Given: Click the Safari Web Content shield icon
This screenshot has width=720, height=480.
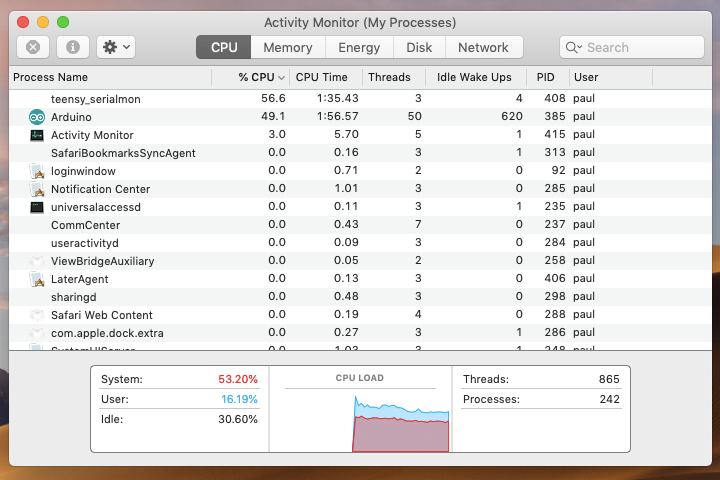Looking at the screenshot, I should click(37, 315).
